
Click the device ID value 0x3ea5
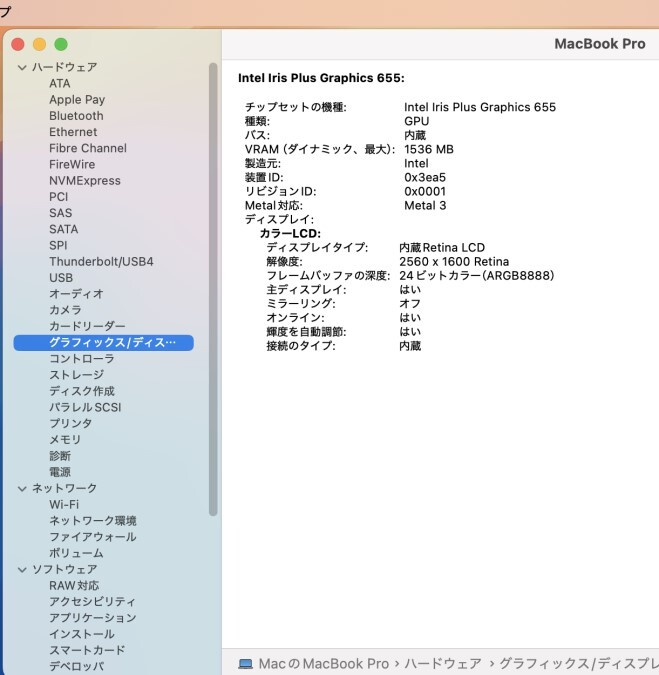pyautogui.click(x=425, y=177)
